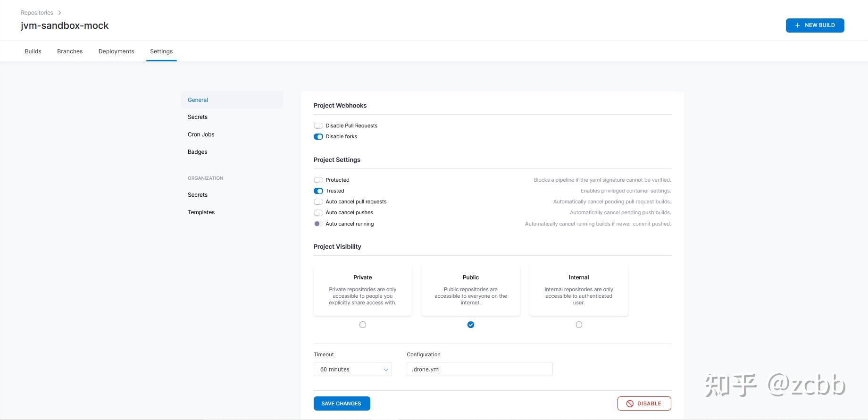Toggle the Trusted switch off

tap(318, 191)
